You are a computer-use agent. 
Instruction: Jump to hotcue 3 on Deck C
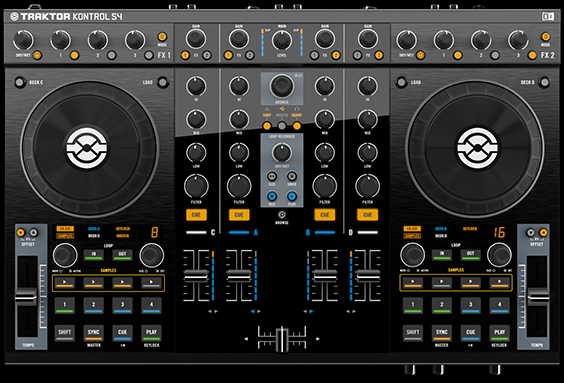pyautogui.click(x=122, y=306)
